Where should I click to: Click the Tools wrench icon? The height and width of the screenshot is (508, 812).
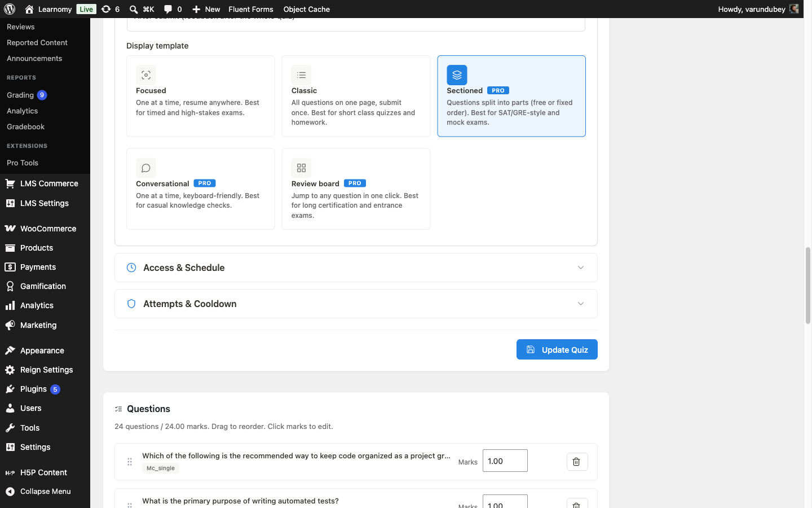click(x=10, y=428)
